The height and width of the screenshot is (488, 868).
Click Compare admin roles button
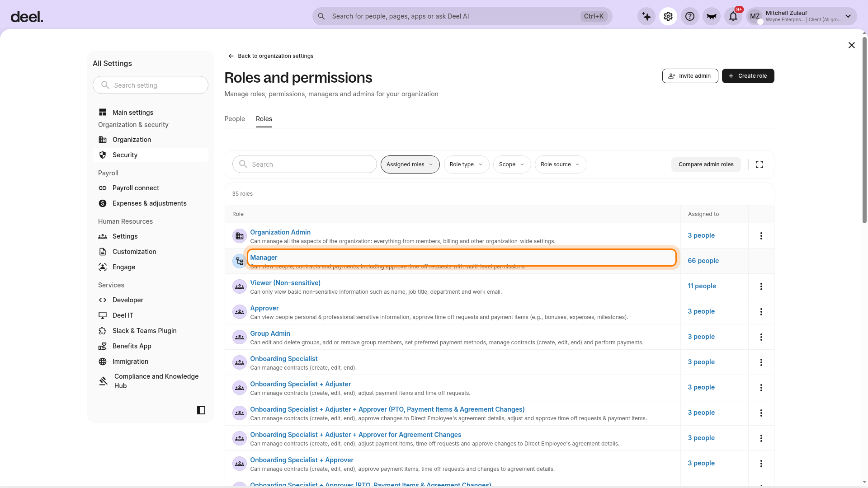pos(706,164)
